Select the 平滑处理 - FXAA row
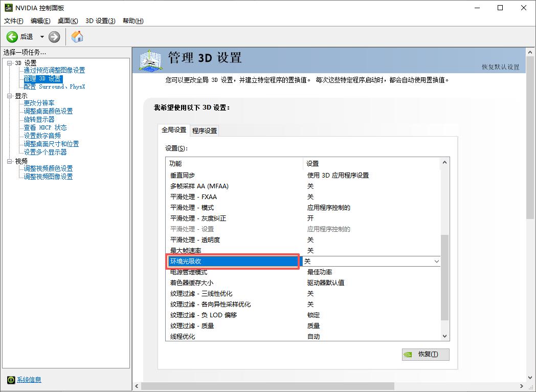This screenshot has height=392, width=536. (x=303, y=197)
